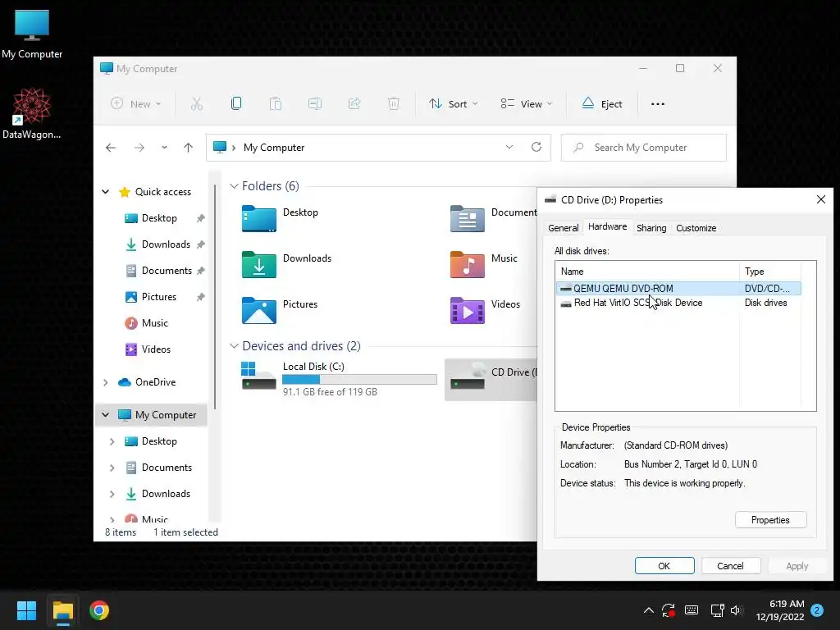The width and height of the screenshot is (840, 630).
Task: Click the Local Disk (C:) usage bar
Action: (x=359, y=379)
